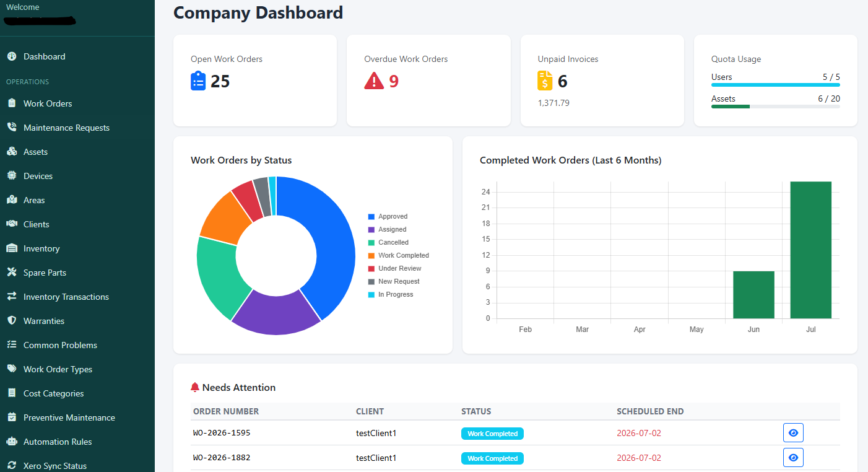Click the Clients handshake icon
The image size is (868, 472).
tap(11, 224)
